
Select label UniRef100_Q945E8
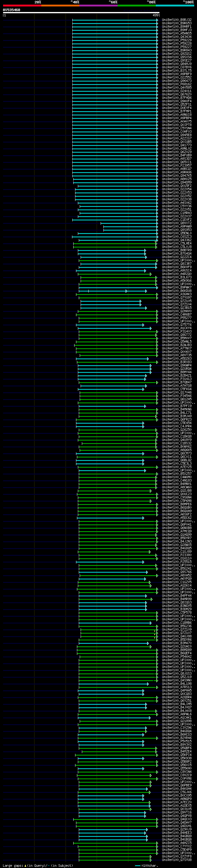[177, 135]
